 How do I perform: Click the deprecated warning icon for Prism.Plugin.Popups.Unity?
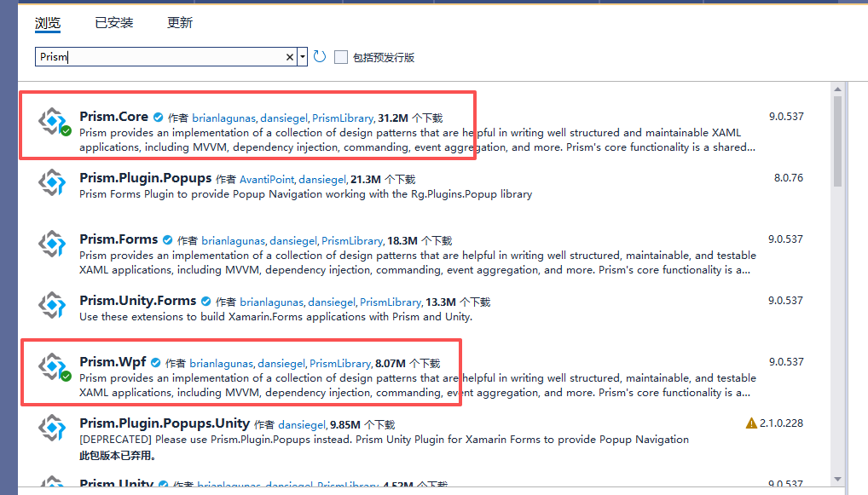coord(751,423)
